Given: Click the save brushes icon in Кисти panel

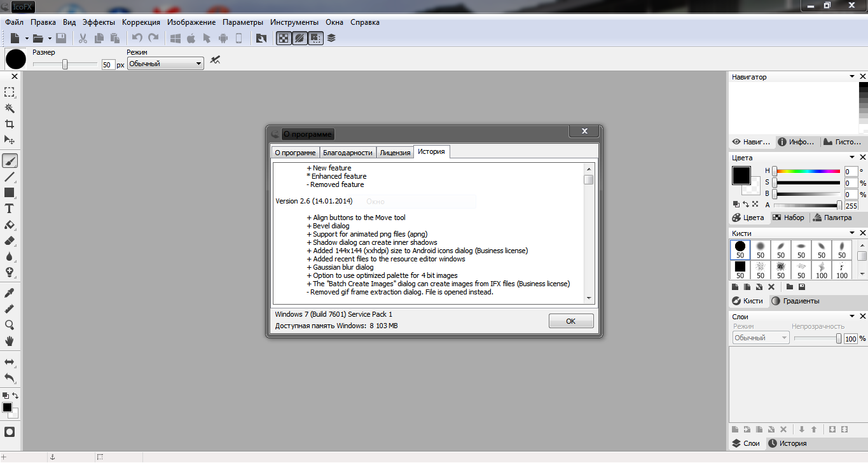Looking at the screenshot, I should [802, 287].
